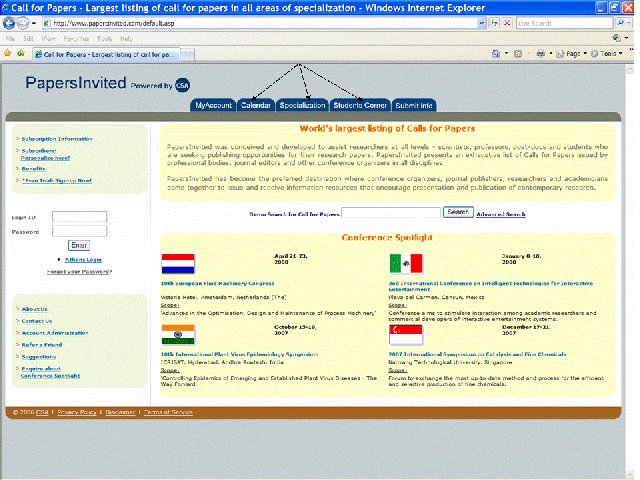This screenshot has width=640, height=480.
Task: Click the icon at menu bar's right end
Action: 617,38
